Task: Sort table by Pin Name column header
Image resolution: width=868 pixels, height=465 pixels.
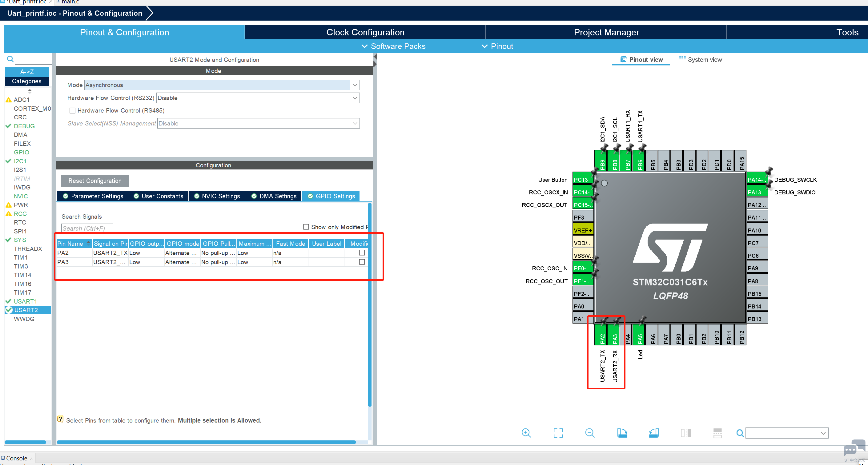Action: coord(74,244)
